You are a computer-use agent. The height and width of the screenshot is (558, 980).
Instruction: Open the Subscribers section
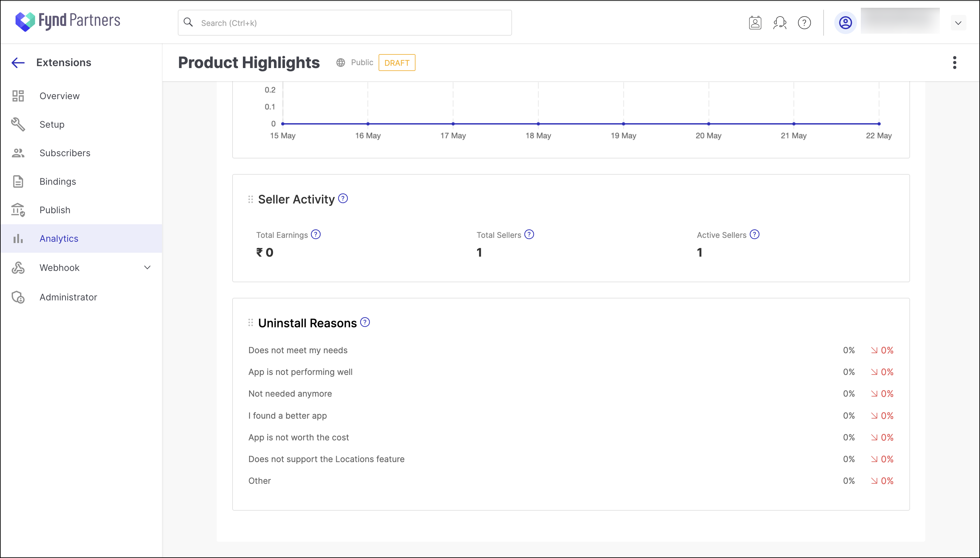[81, 153]
